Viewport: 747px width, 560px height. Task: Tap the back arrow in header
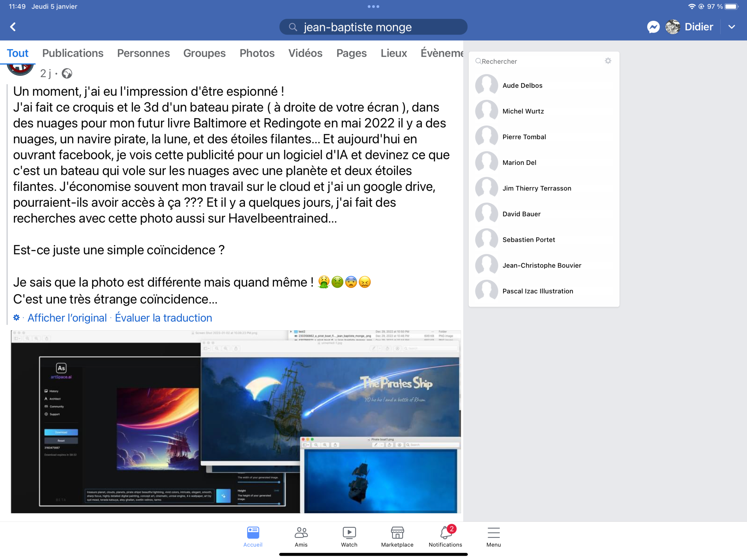13,27
